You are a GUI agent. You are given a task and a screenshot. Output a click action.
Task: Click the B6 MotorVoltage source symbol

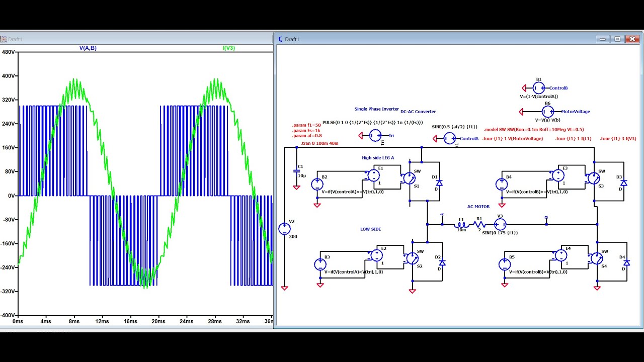pos(548,112)
